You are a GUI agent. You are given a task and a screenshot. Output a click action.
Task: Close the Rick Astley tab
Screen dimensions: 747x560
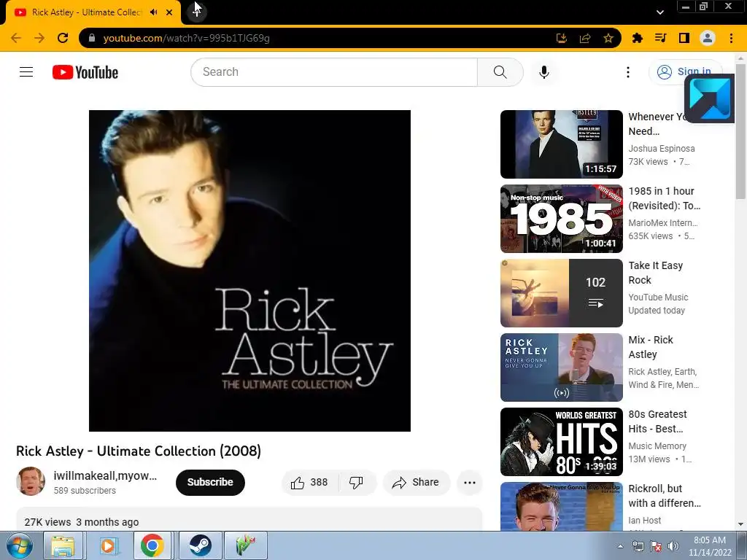click(169, 12)
